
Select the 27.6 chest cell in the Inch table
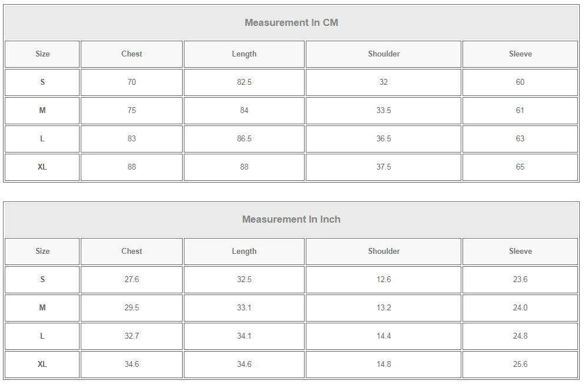tap(131, 280)
